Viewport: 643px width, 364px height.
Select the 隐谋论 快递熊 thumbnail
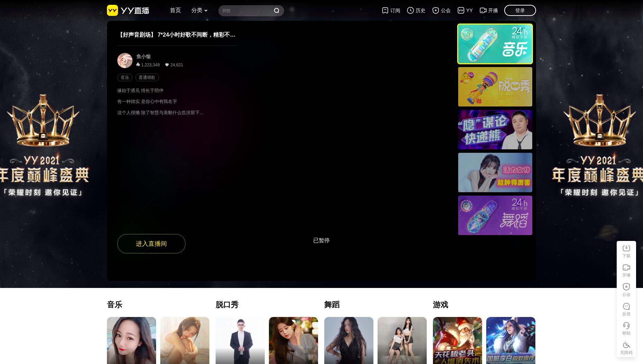tap(495, 130)
